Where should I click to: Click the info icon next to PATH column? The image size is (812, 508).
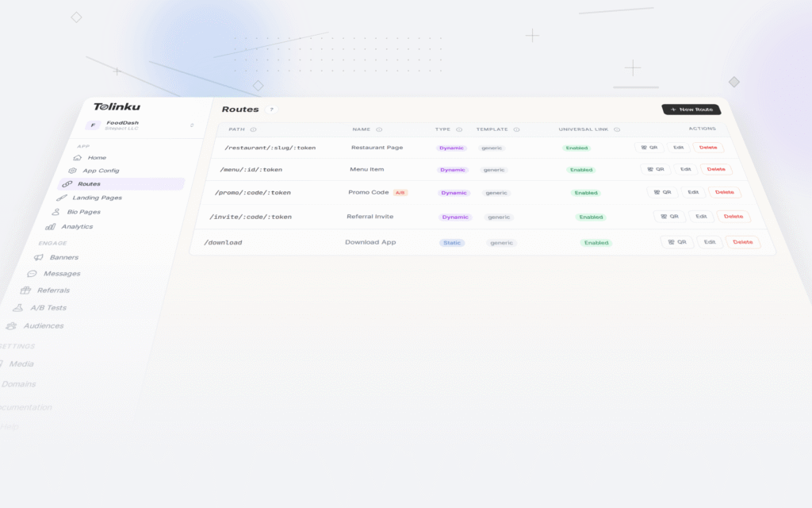point(252,129)
